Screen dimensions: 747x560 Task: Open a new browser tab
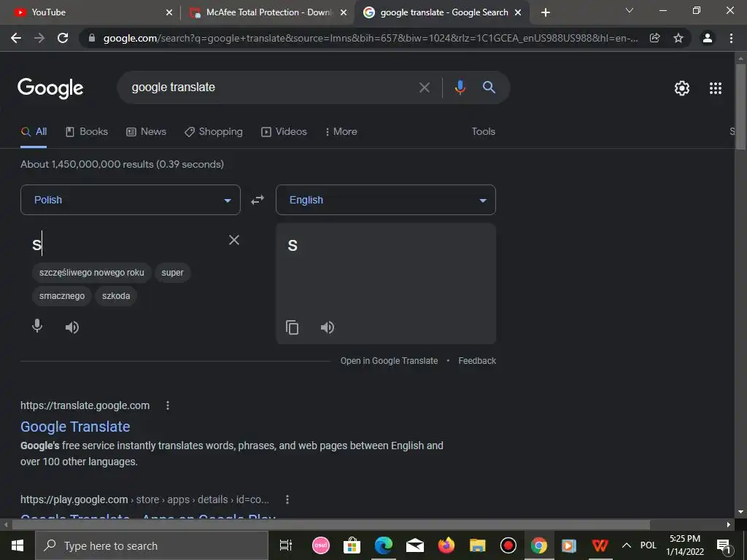[x=546, y=12]
